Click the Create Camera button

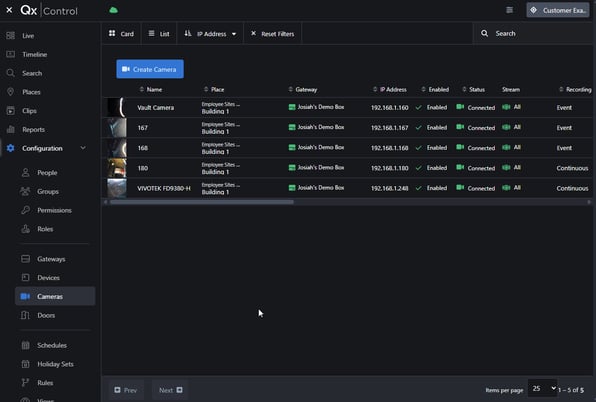click(x=150, y=69)
